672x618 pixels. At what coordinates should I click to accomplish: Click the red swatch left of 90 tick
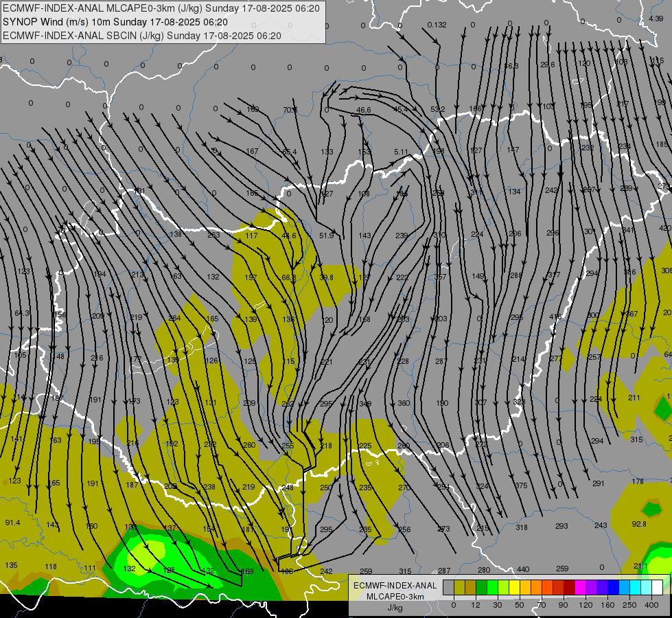click(x=559, y=587)
